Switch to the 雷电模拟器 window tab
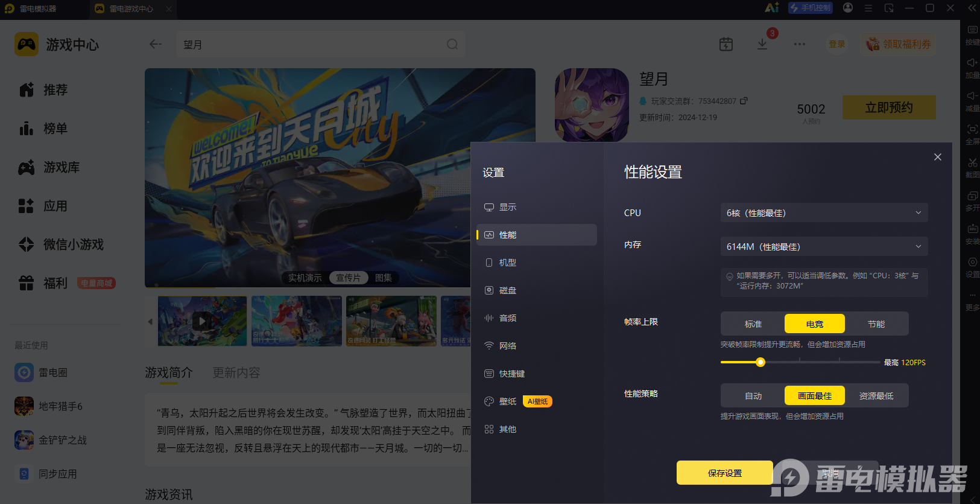This screenshot has width=980, height=504. coord(38,9)
